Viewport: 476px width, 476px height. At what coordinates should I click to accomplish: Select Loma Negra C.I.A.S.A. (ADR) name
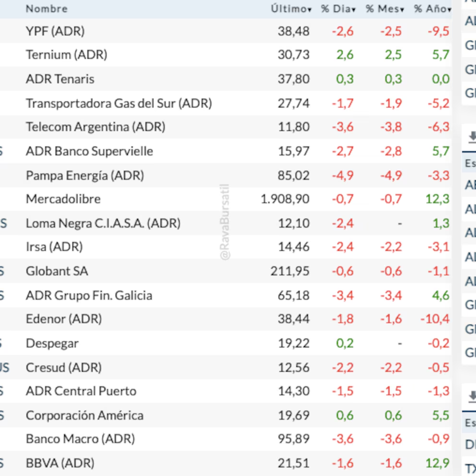(103, 224)
